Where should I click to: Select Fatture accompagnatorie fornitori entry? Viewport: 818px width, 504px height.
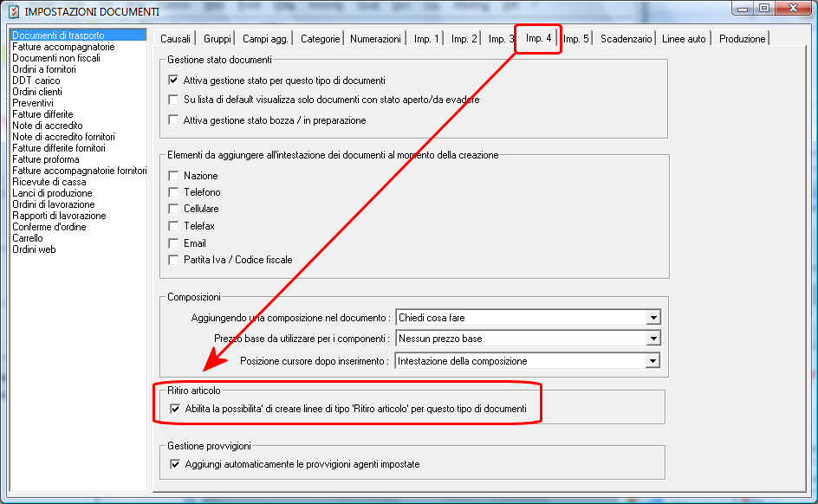(78, 171)
